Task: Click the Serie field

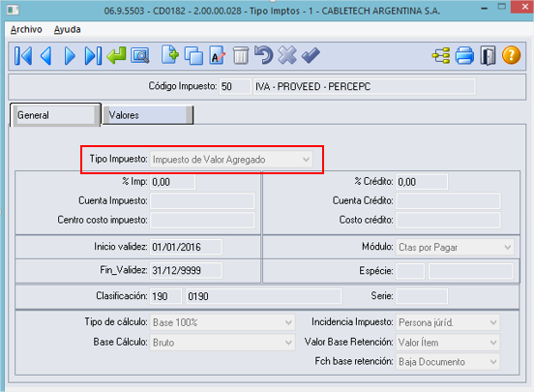Action: tap(422, 296)
